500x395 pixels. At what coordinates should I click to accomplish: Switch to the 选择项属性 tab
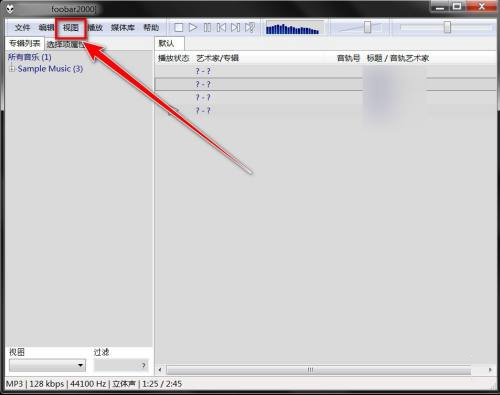click(x=65, y=44)
